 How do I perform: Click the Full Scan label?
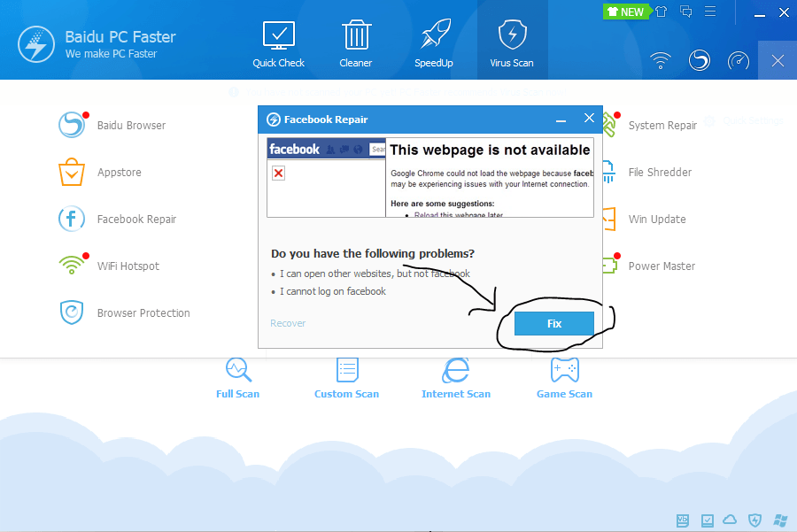click(x=237, y=394)
